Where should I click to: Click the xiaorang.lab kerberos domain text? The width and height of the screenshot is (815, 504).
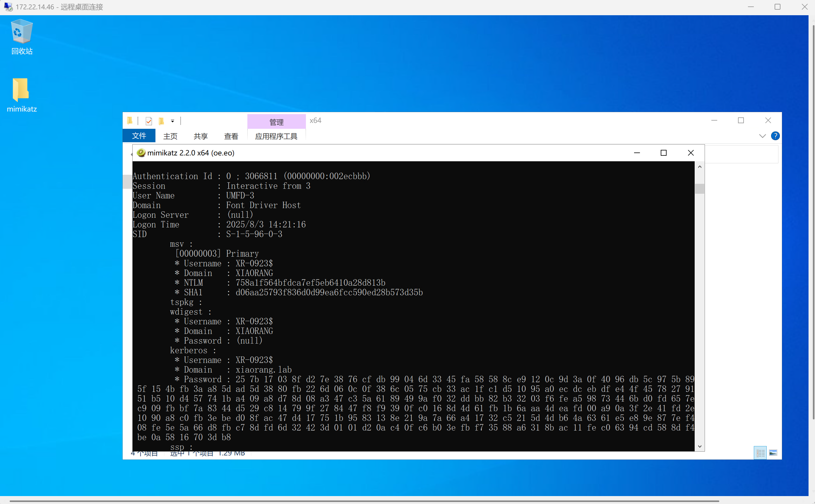point(264,370)
